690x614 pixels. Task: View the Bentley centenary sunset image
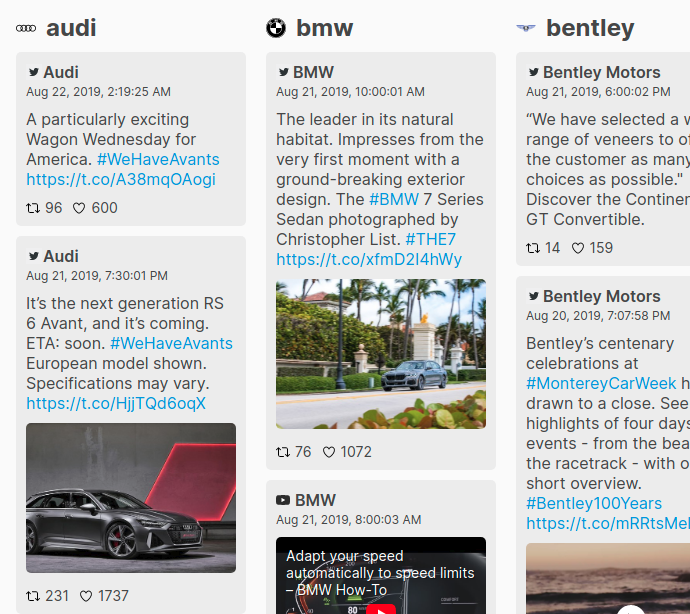(608, 578)
